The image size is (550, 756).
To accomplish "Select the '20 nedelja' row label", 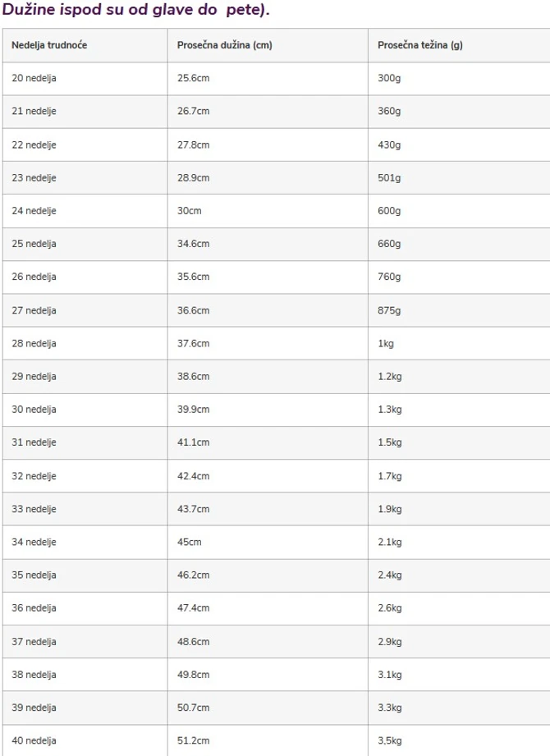I will pyautogui.click(x=34, y=78).
